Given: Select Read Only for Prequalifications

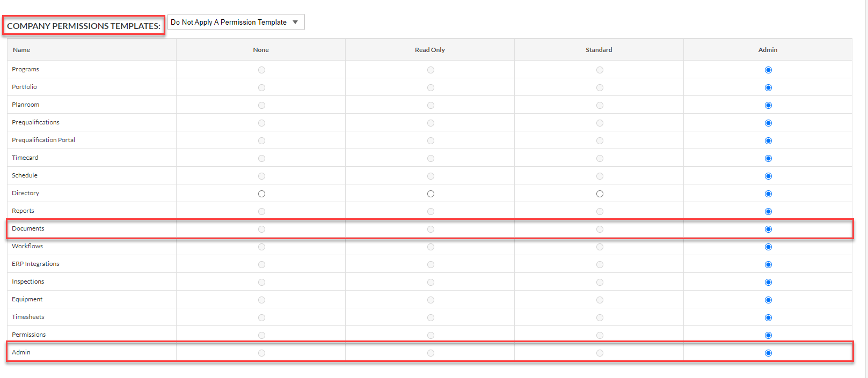Looking at the screenshot, I should [431, 123].
